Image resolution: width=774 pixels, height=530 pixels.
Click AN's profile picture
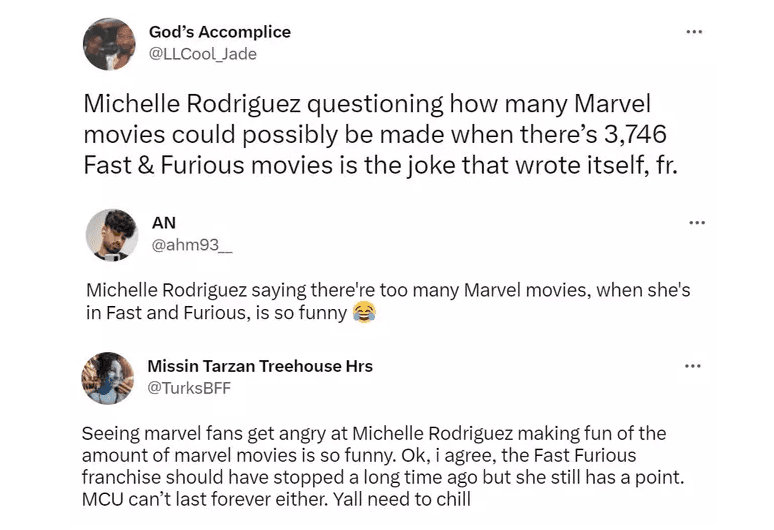click(x=109, y=235)
